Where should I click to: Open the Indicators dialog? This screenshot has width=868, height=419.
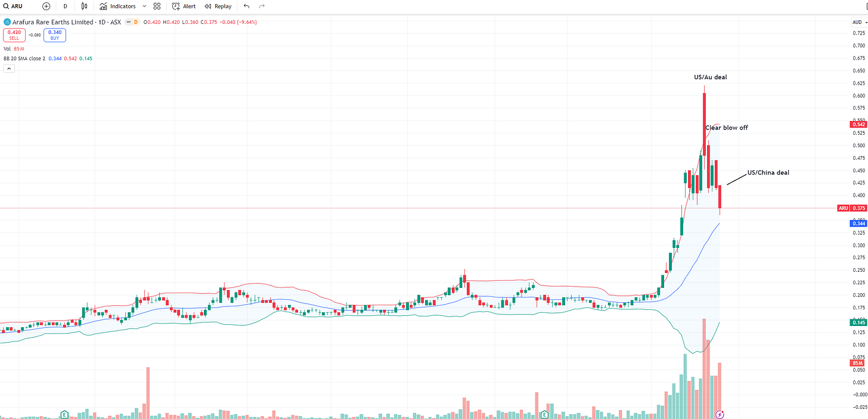[x=117, y=6]
